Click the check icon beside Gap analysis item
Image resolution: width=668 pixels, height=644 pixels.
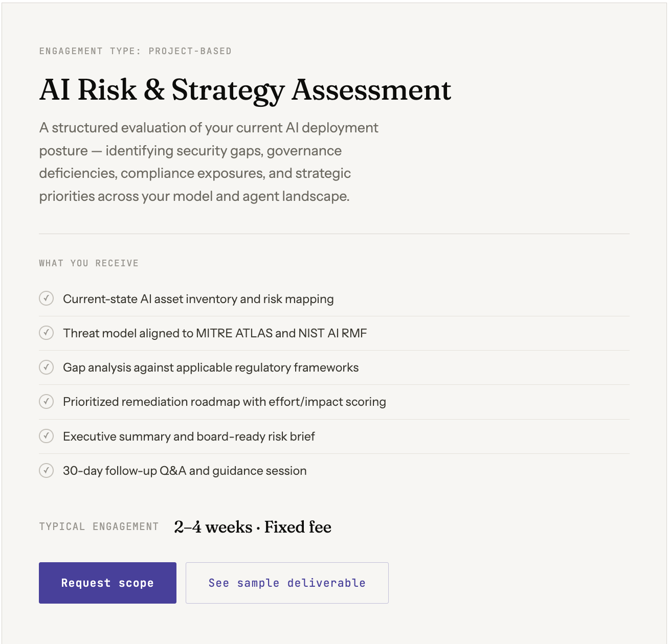[47, 367]
